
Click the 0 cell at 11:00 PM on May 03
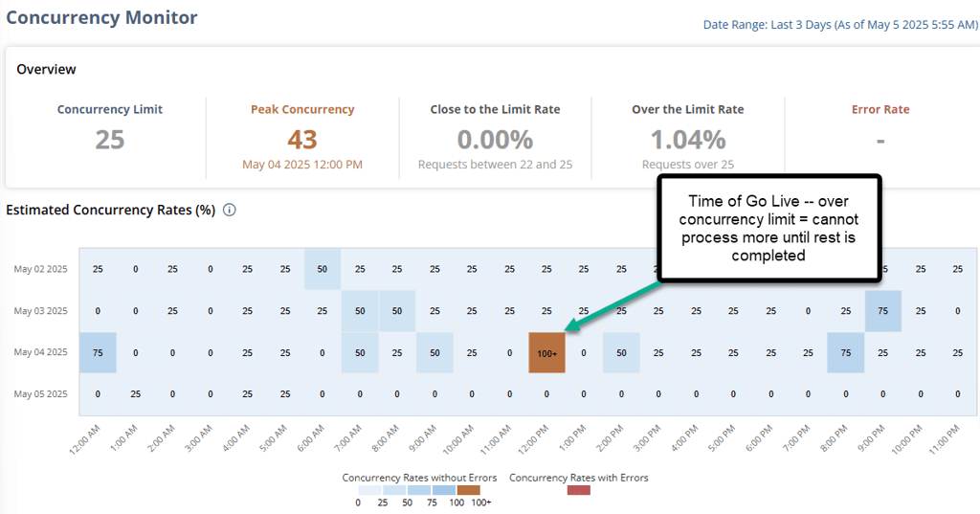point(957,311)
